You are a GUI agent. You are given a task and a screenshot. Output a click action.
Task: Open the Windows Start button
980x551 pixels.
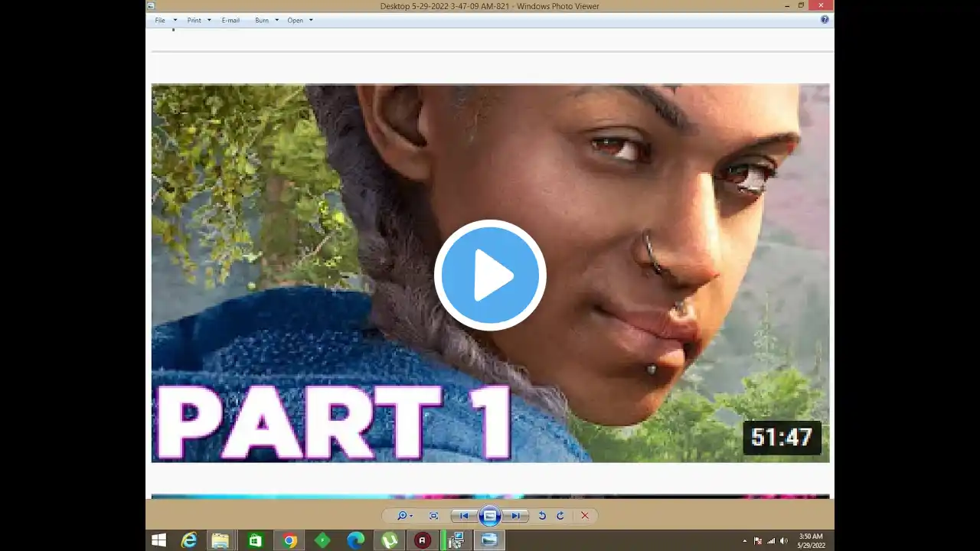click(x=158, y=541)
